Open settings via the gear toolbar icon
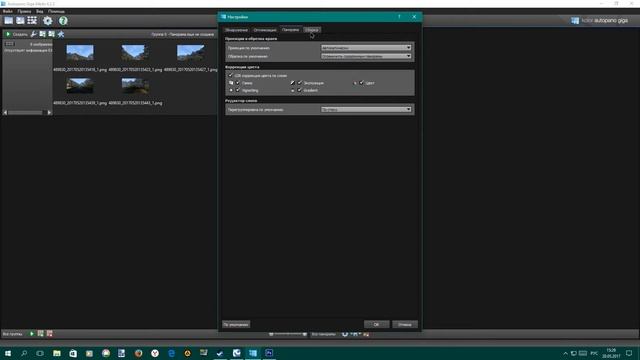The height and width of the screenshot is (360, 640). 48,20
